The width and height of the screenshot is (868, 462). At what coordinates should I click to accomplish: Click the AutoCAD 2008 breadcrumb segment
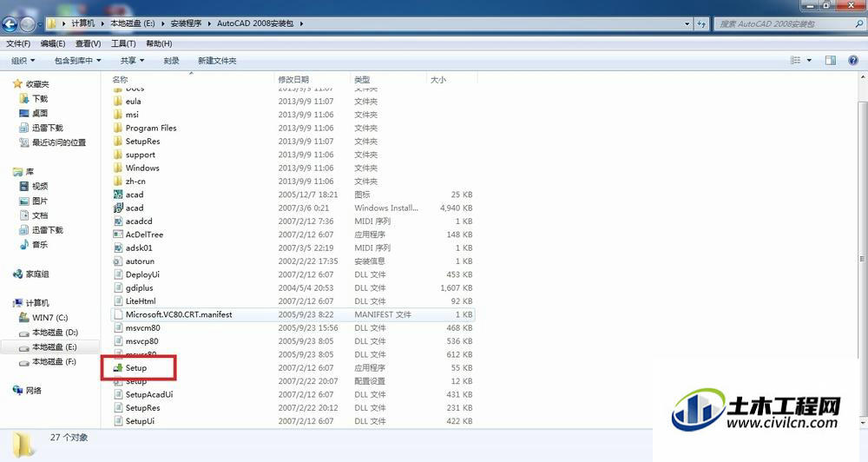coord(255,23)
